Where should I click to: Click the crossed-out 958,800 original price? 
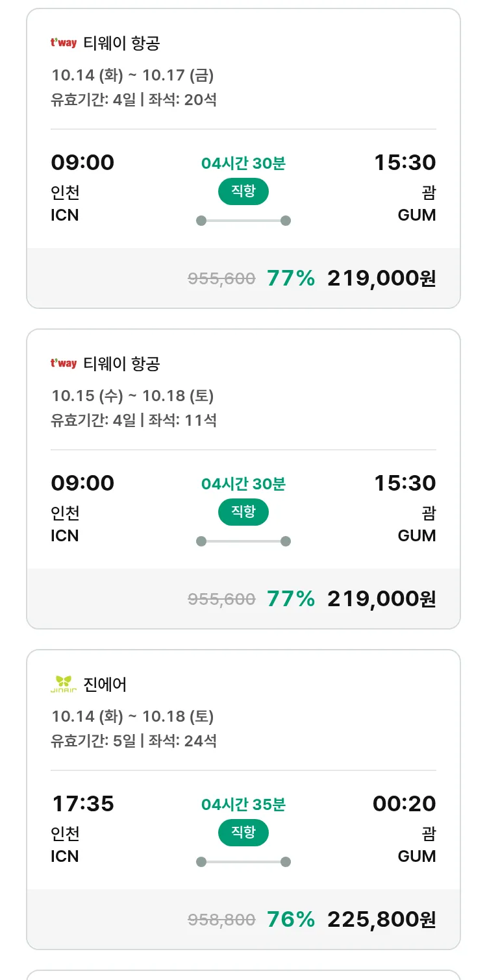(x=221, y=920)
